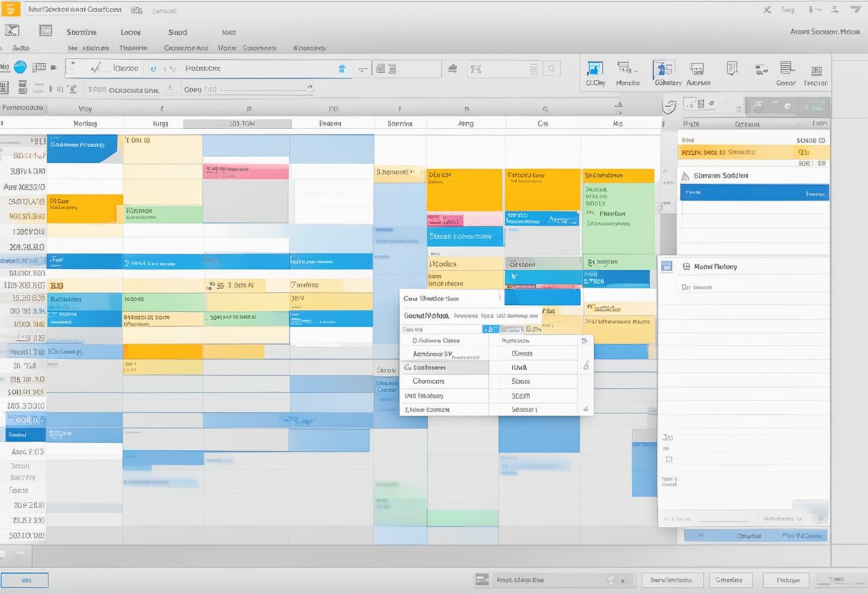Switch to the Sorting ribbon tab
The image size is (868, 594).
(81, 32)
